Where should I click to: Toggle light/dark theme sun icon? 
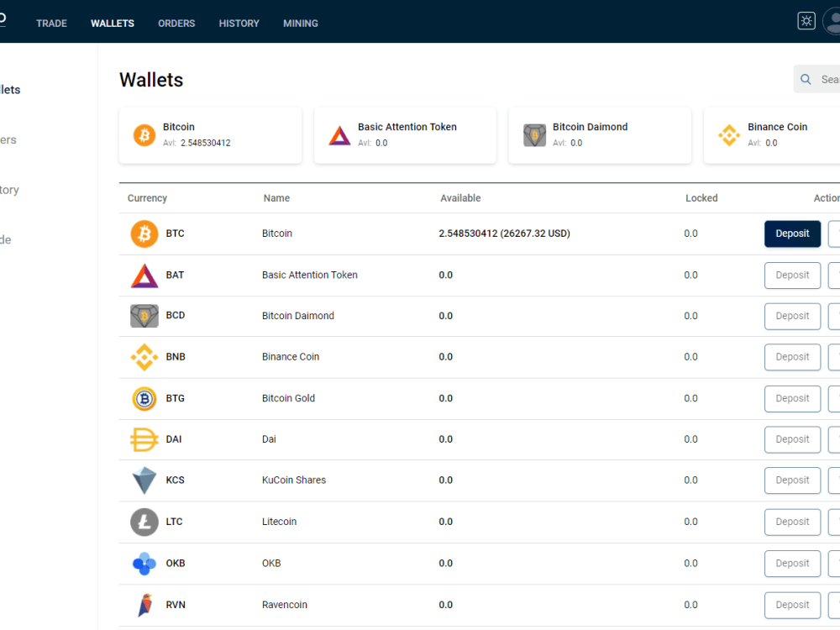(806, 21)
